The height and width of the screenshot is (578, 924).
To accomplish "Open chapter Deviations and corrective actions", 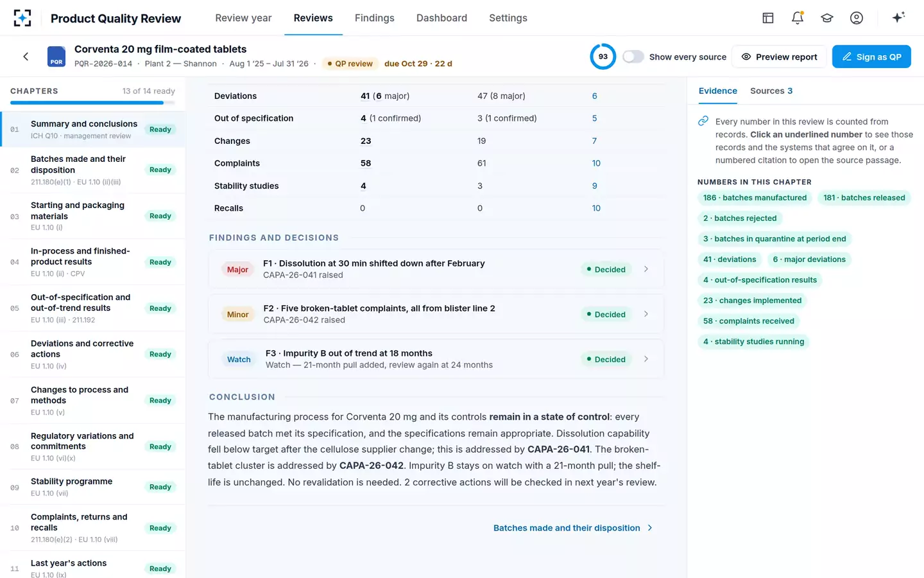I will pos(92,355).
